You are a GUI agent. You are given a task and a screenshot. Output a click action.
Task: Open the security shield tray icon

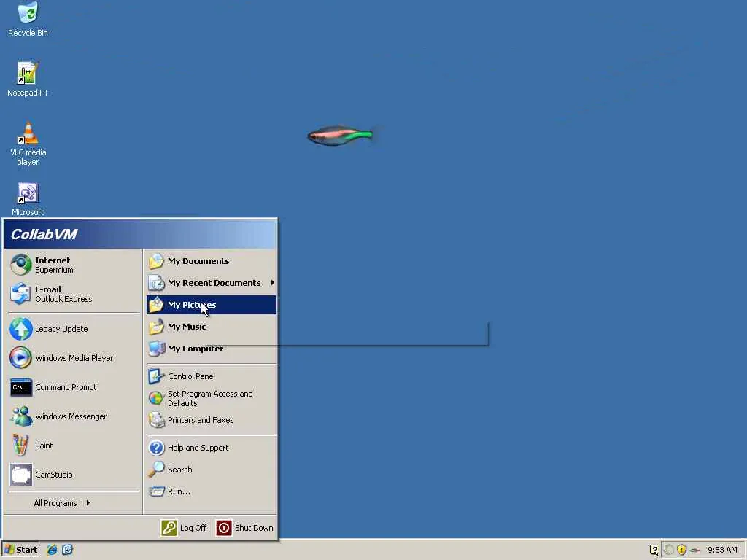682,550
